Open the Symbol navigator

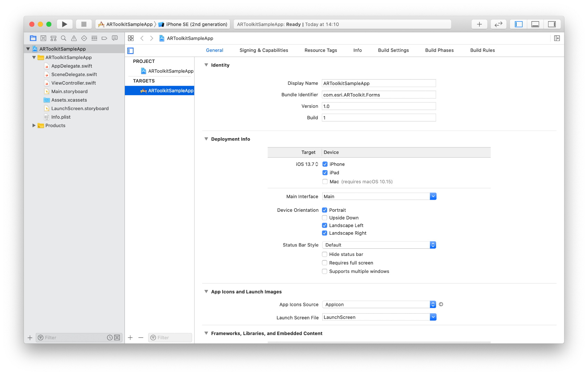click(53, 38)
